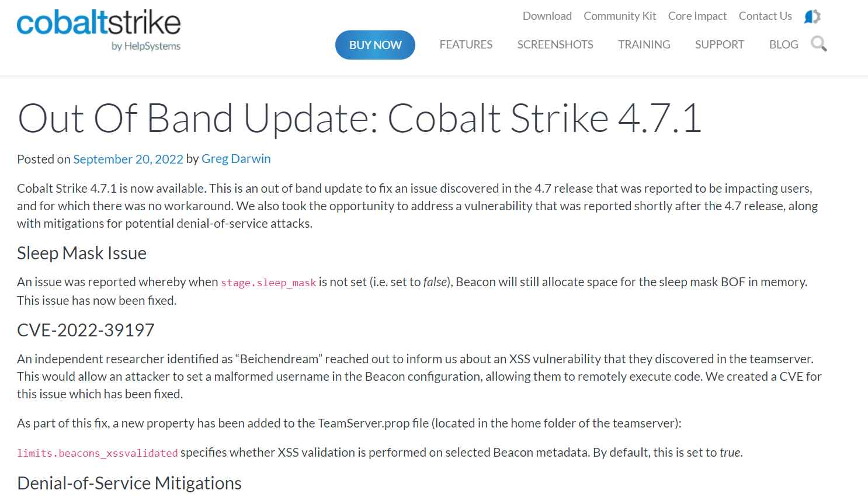Click the Cobalt Strike logo
Image resolution: width=868 pixels, height=497 pixels.
99,29
